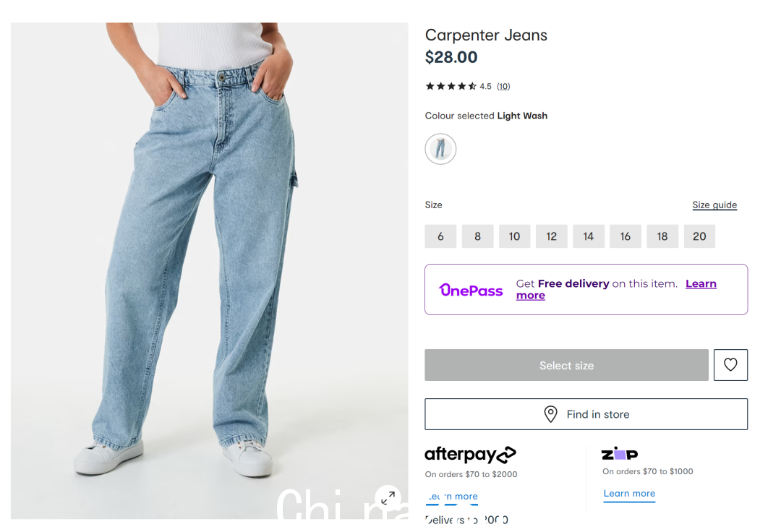
Task: Select size 14
Action: pos(588,236)
